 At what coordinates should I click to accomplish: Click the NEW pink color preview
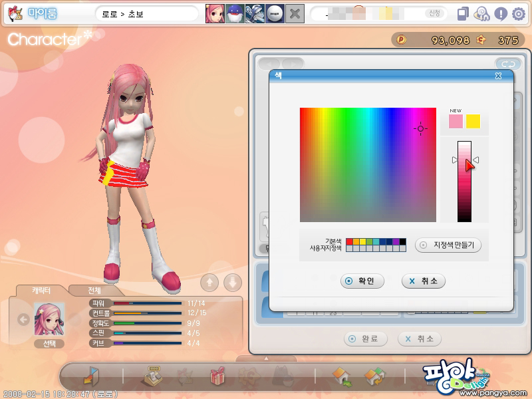tap(456, 121)
